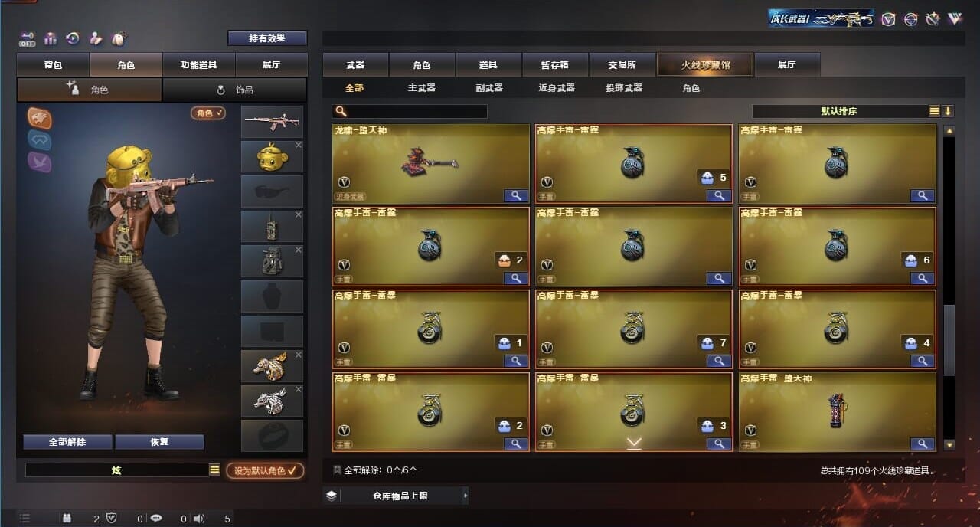Select the purple bird faction icon
Viewport: 980px width, 527px height.
(x=40, y=162)
